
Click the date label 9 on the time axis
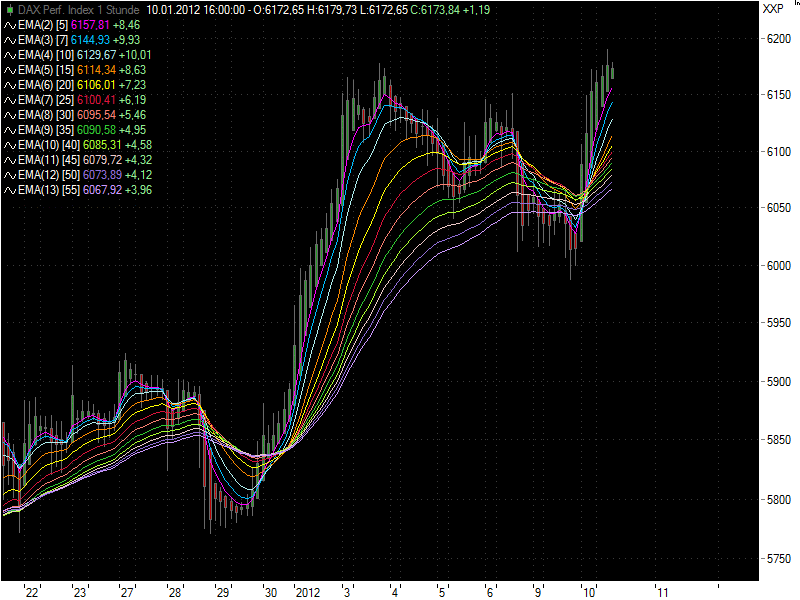pyautogui.click(x=538, y=592)
